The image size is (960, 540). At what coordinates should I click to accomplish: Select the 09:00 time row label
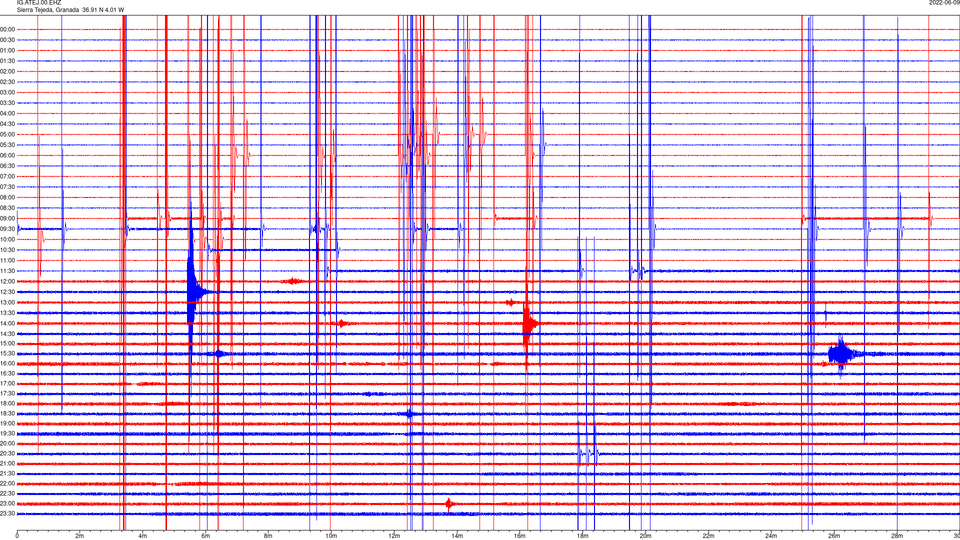click(8, 219)
